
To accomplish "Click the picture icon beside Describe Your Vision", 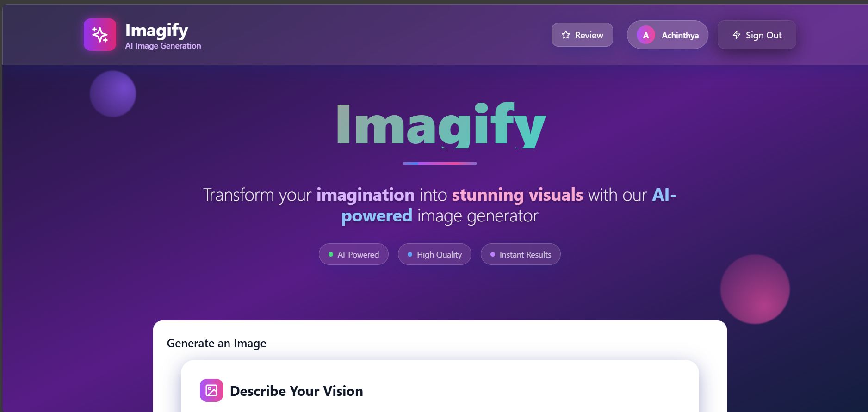I will [x=211, y=390].
